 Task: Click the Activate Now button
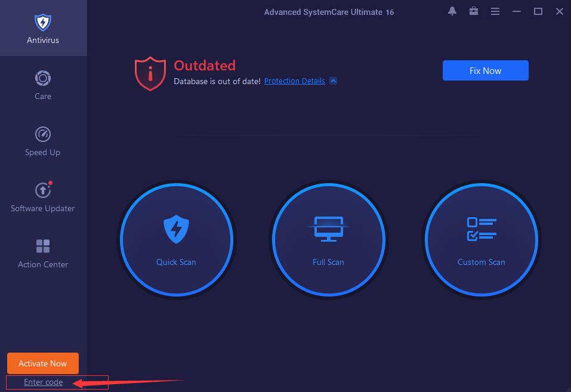click(x=43, y=363)
